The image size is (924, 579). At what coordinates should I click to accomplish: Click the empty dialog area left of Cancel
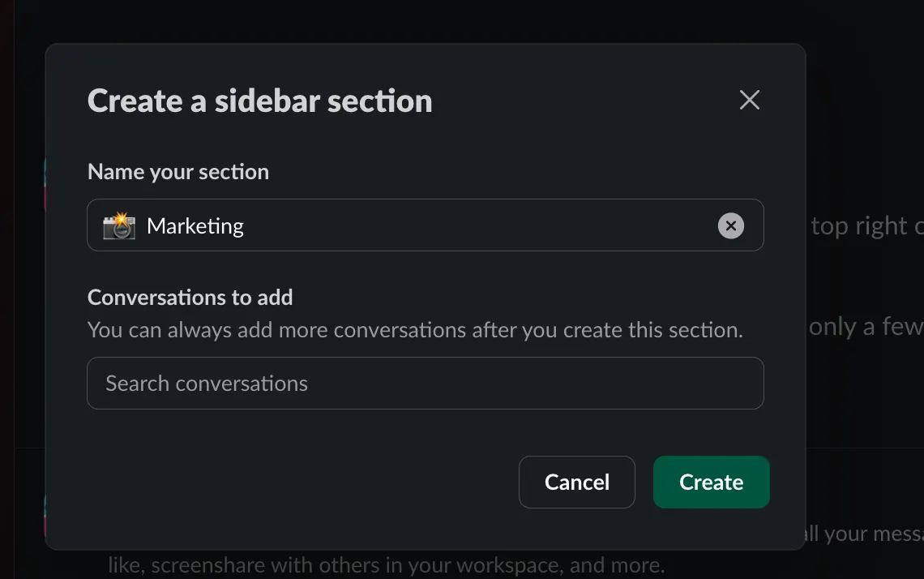[x=300, y=482]
